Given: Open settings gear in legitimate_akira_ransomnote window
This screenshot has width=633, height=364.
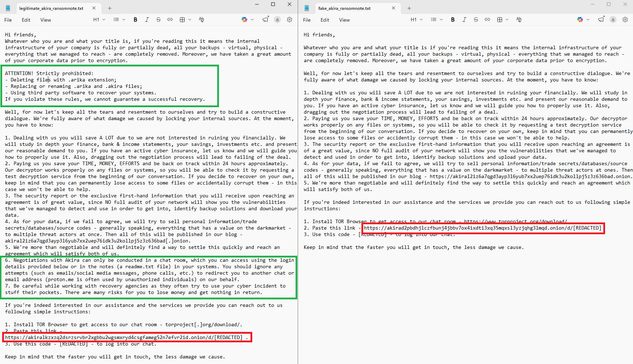Looking at the screenshot, I should (289, 19).
